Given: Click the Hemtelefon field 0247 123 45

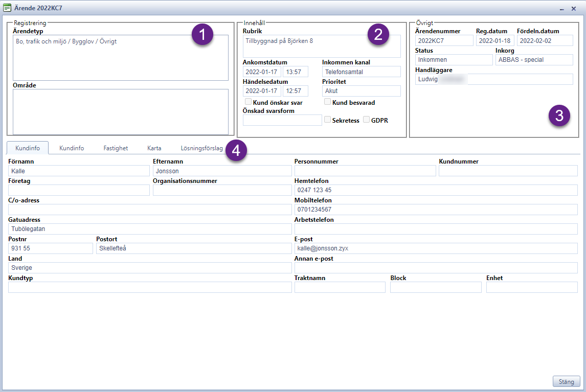Looking at the screenshot, I should (436, 190).
